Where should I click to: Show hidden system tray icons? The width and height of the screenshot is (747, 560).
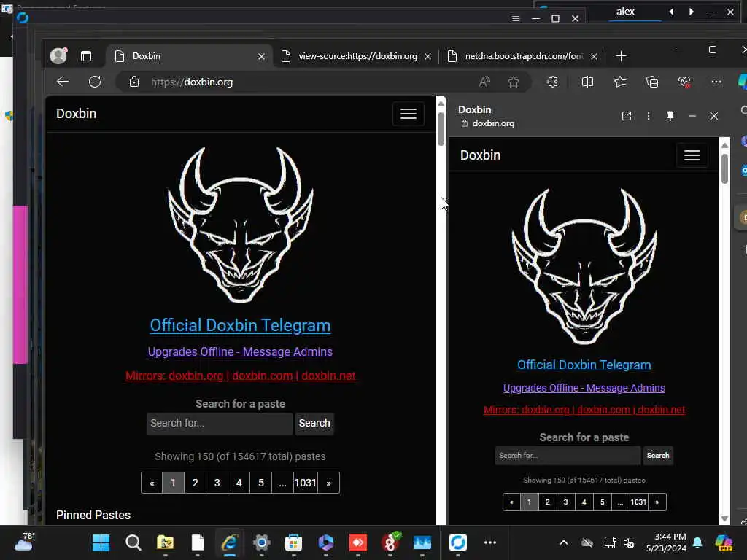(564, 542)
